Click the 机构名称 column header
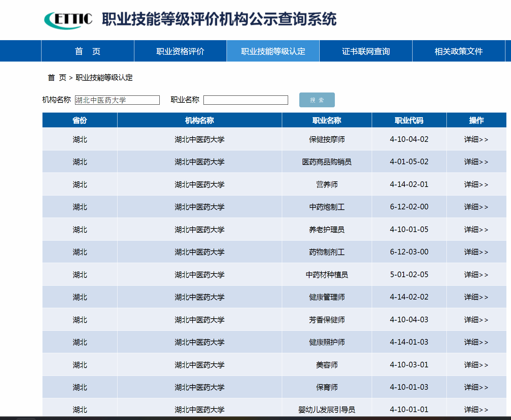This screenshot has height=420, width=511. pos(200,120)
